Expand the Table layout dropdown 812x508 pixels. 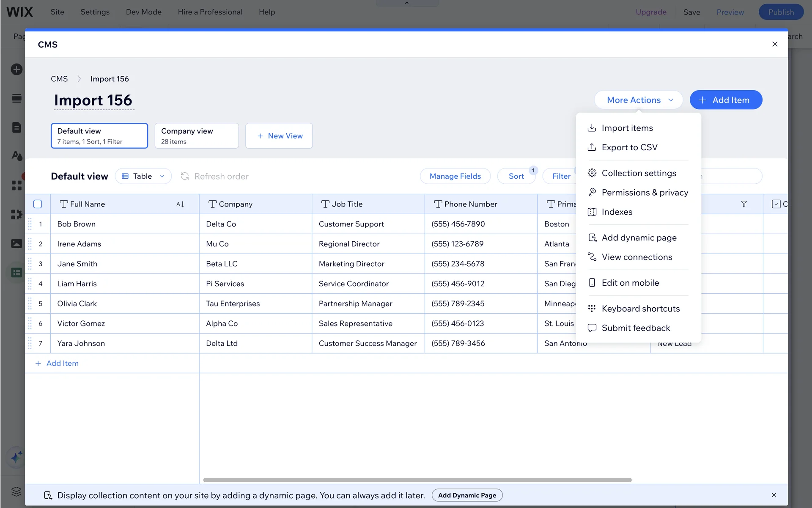click(x=143, y=176)
